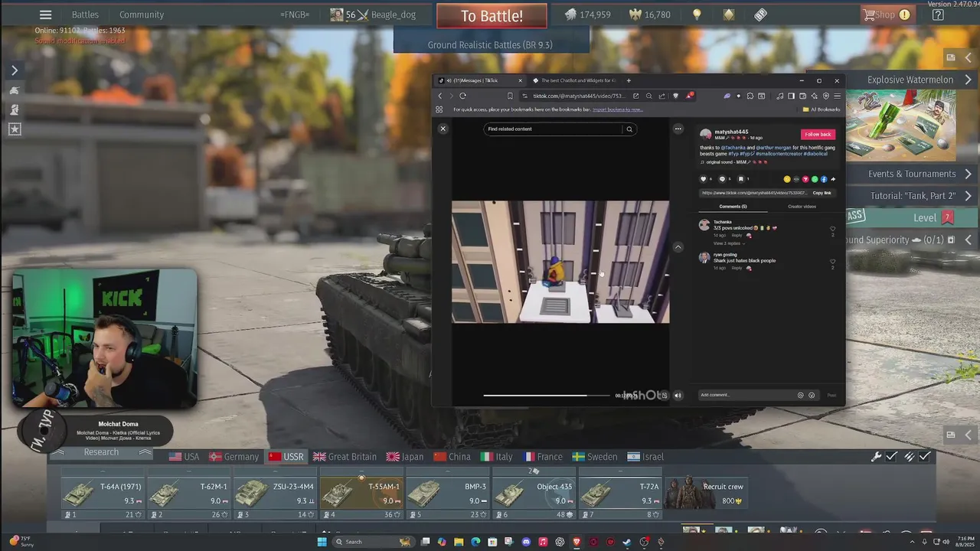The height and width of the screenshot is (551, 980).
Task: Click the Follow back button
Action: pyautogui.click(x=818, y=134)
